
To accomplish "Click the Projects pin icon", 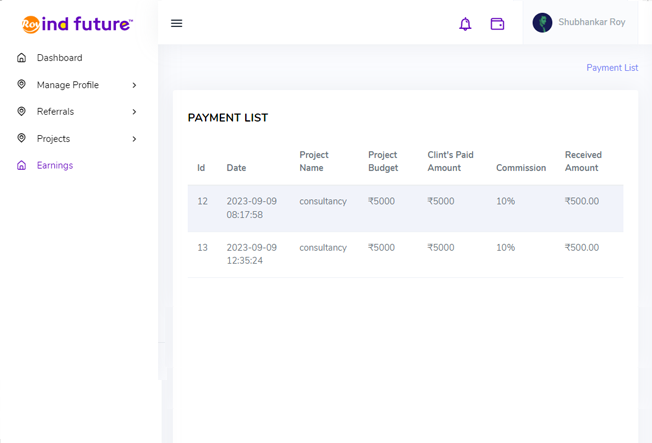I will coord(22,139).
